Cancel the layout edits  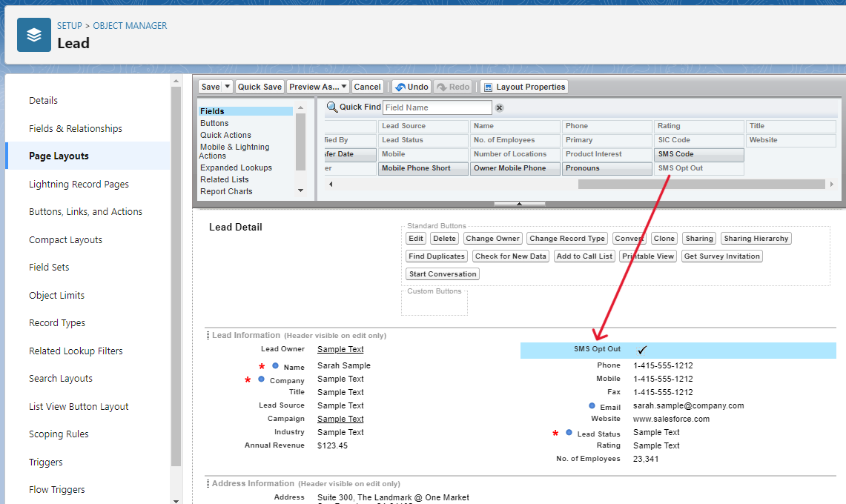pos(368,87)
